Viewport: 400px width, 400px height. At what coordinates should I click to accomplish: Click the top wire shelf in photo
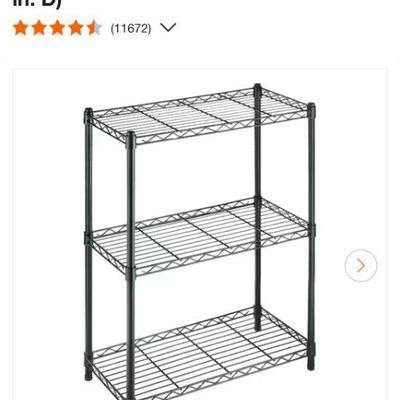click(x=199, y=115)
